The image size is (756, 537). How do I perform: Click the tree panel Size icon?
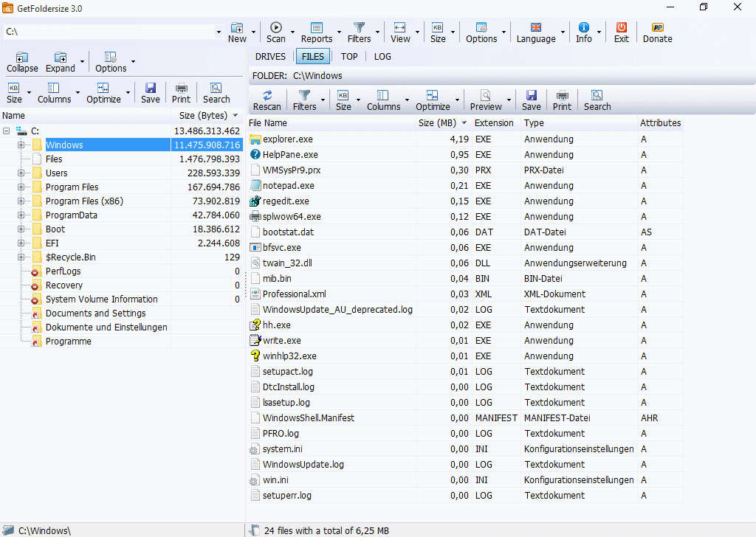coord(14,88)
